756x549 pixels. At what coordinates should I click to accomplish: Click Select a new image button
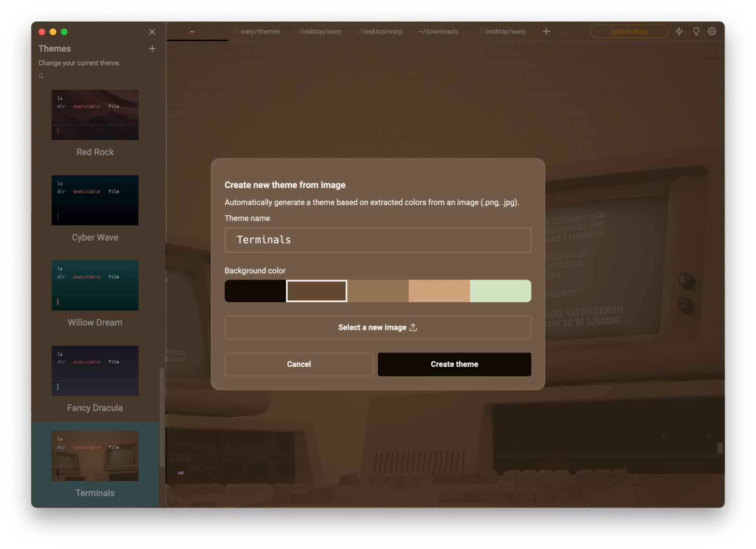coord(378,327)
